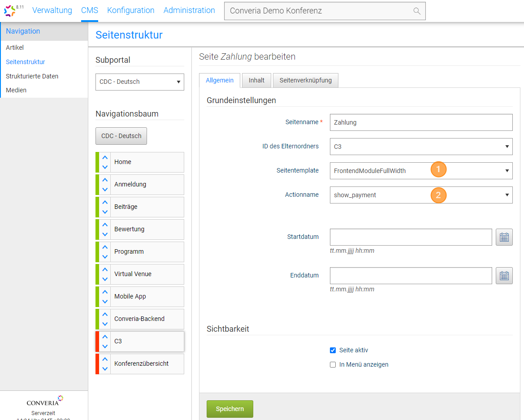
Task: Click the search magnifier icon in conference field
Action: pos(416,11)
